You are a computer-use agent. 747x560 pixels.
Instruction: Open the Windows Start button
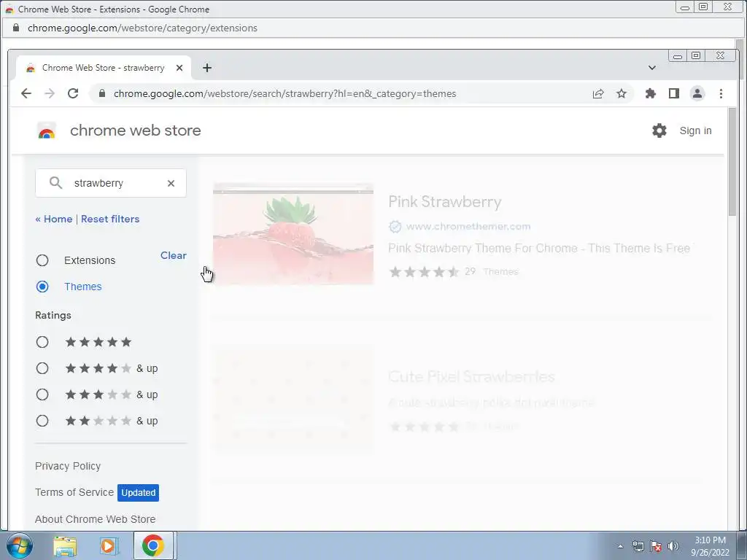(x=19, y=545)
